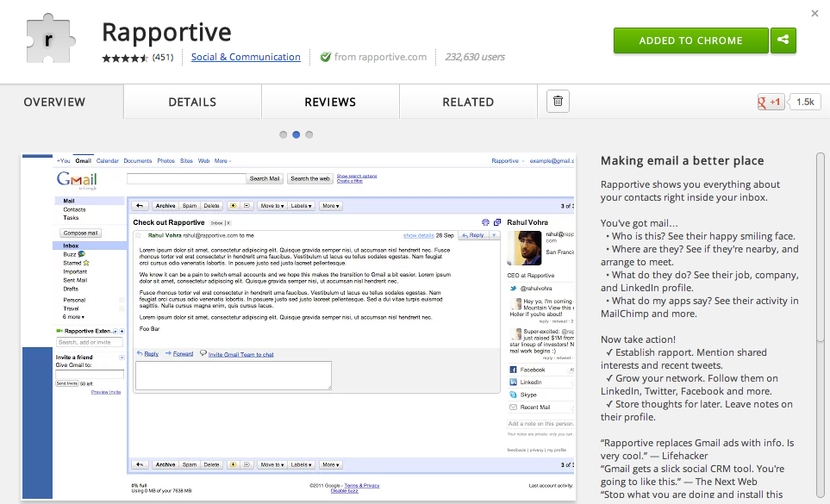Click the "You've got mail…" line
The height and width of the screenshot is (504, 830).
pyautogui.click(x=639, y=223)
